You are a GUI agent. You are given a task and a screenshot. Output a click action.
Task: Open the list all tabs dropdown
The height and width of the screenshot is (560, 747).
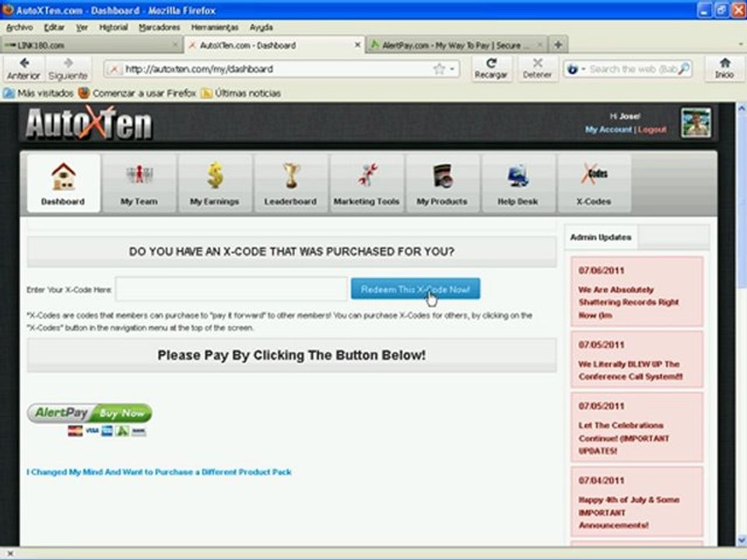(x=741, y=44)
